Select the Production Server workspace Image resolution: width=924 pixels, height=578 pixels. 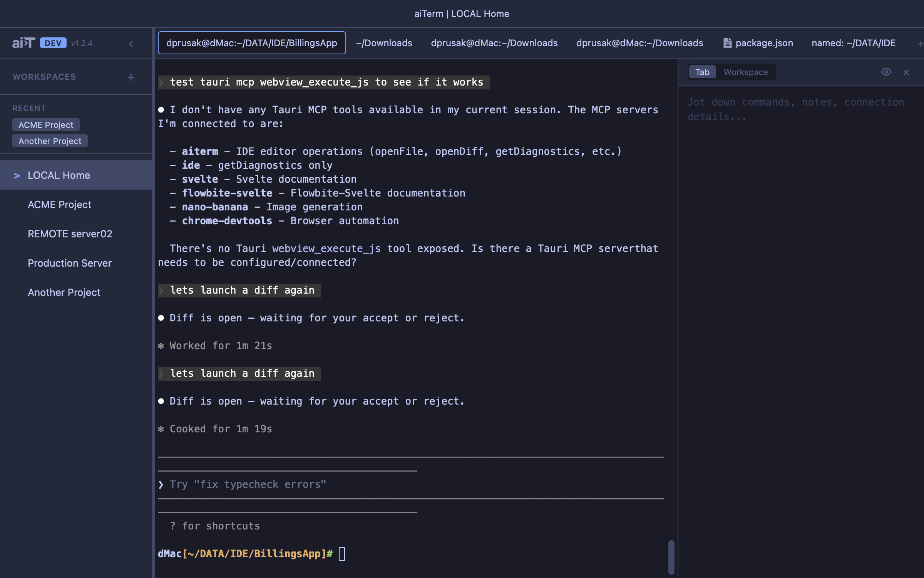tap(69, 263)
